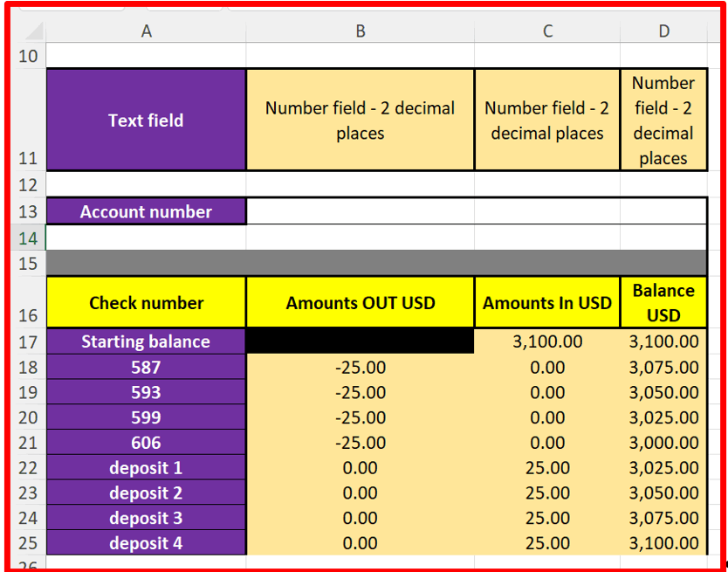
Task: Click balance 3,100.00 in deposit 4 row
Action: click(x=664, y=542)
